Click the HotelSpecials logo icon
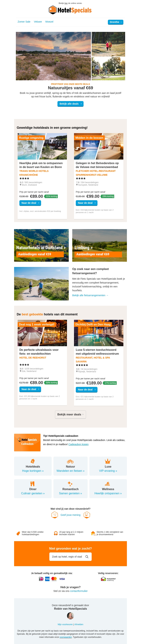 [53, 10]
